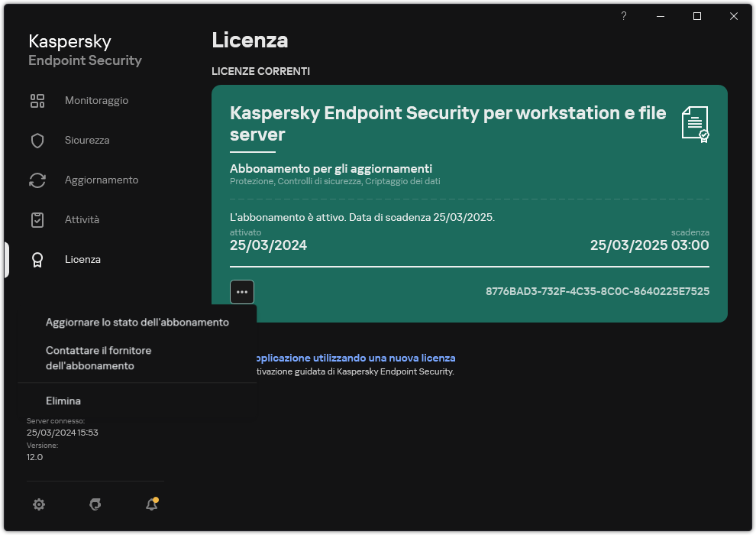Select Elimina from the menu
The width and height of the screenshot is (756, 535).
(63, 400)
